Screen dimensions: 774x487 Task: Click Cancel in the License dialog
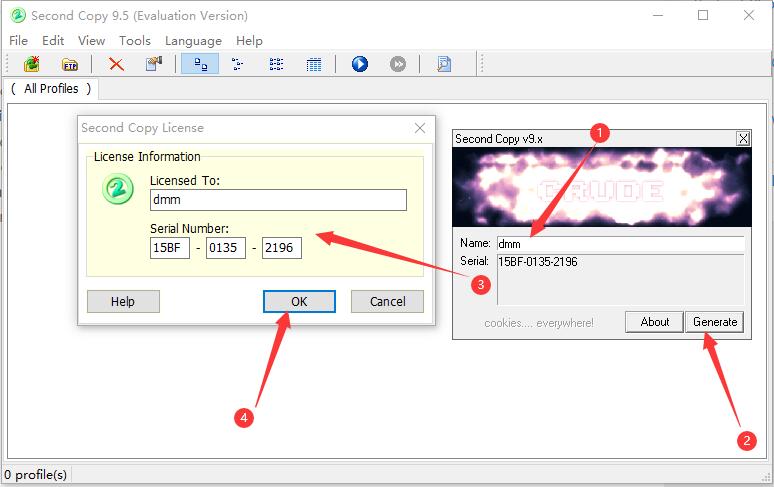point(387,301)
